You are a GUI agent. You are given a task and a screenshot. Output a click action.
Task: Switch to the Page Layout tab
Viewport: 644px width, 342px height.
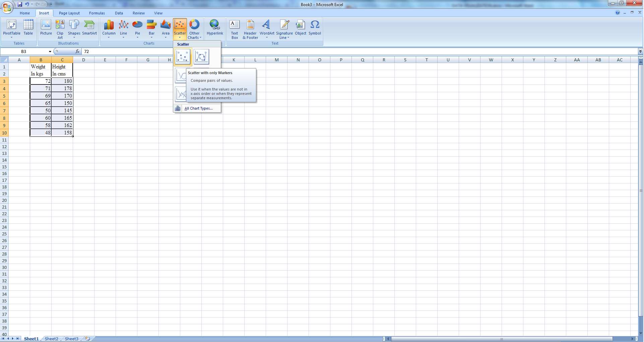coord(69,13)
